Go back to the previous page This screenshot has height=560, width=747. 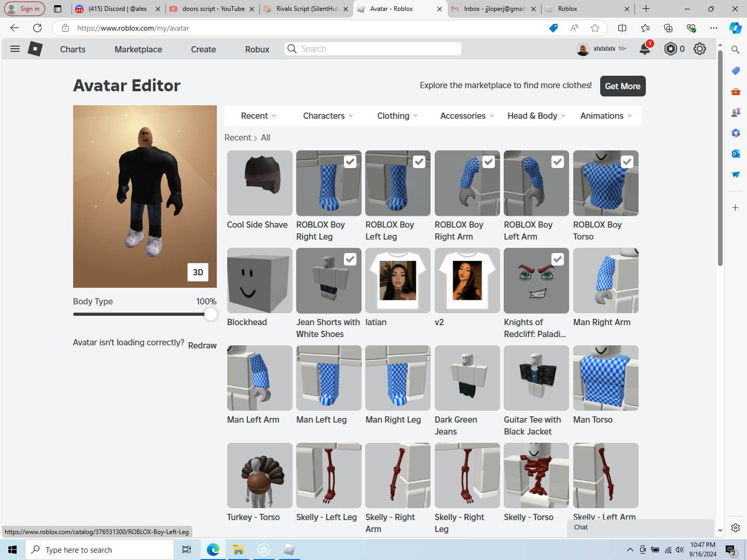point(15,28)
